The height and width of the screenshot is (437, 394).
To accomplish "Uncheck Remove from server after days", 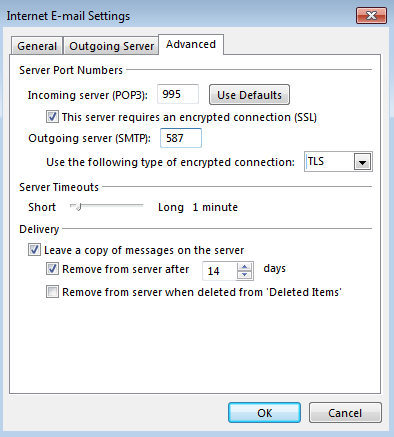I will pyautogui.click(x=52, y=269).
